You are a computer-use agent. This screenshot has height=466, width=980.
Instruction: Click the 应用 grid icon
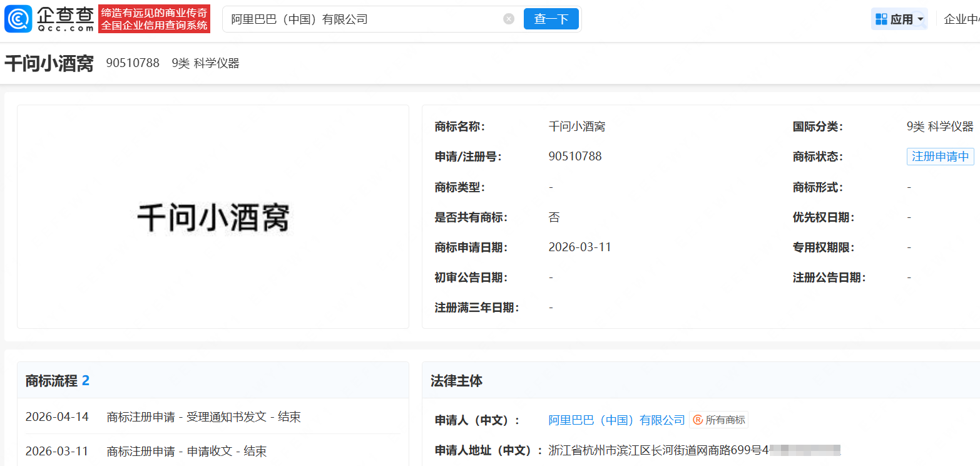tap(881, 19)
